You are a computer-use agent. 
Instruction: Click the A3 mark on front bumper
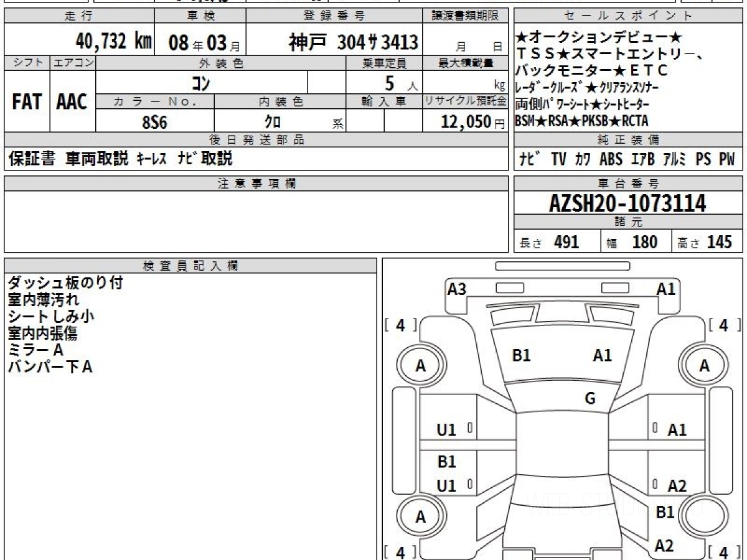457,289
